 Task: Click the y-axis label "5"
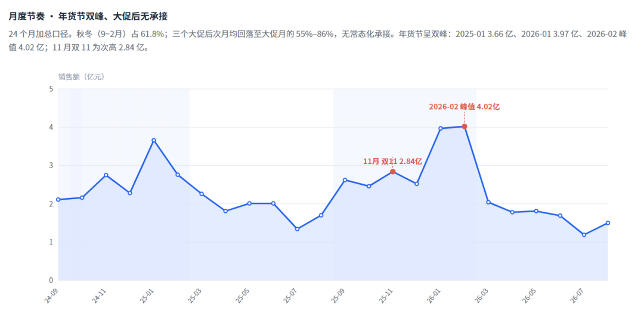tap(51, 89)
